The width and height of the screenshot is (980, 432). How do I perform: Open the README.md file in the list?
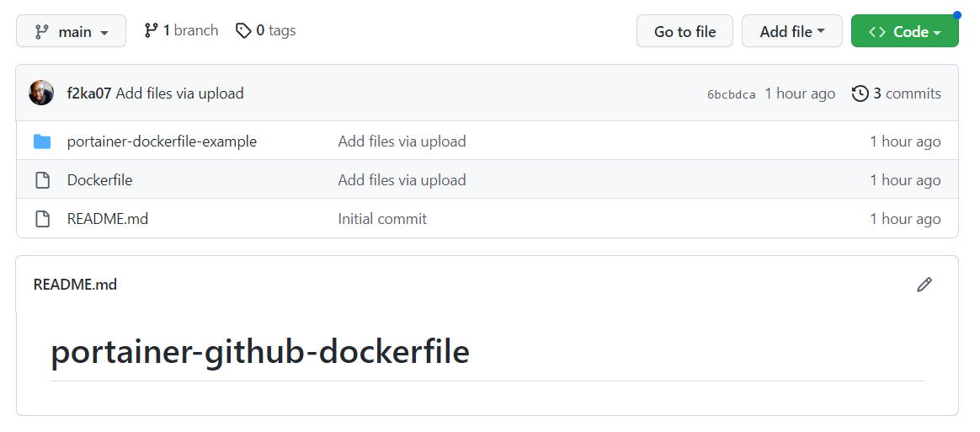pos(108,219)
